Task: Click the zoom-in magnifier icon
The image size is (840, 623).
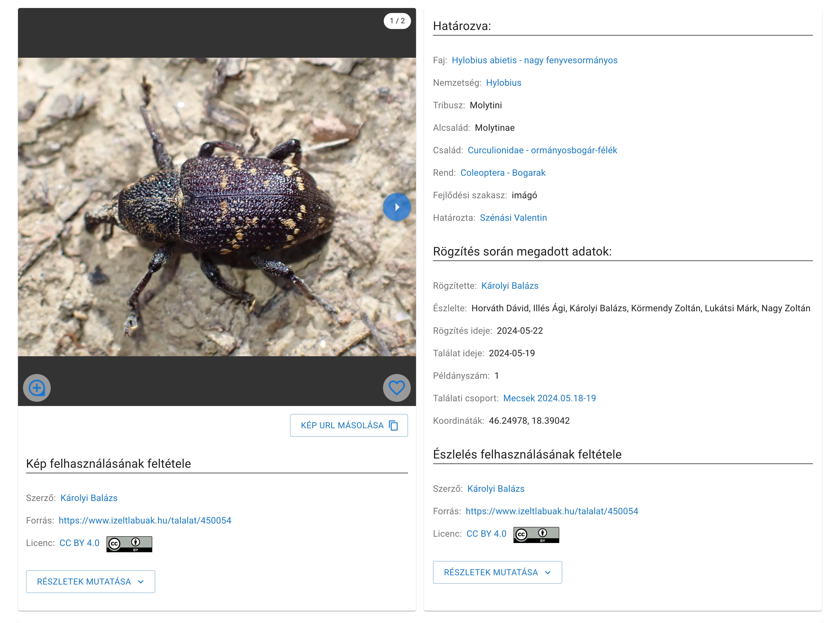Action: (x=37, y=388)
